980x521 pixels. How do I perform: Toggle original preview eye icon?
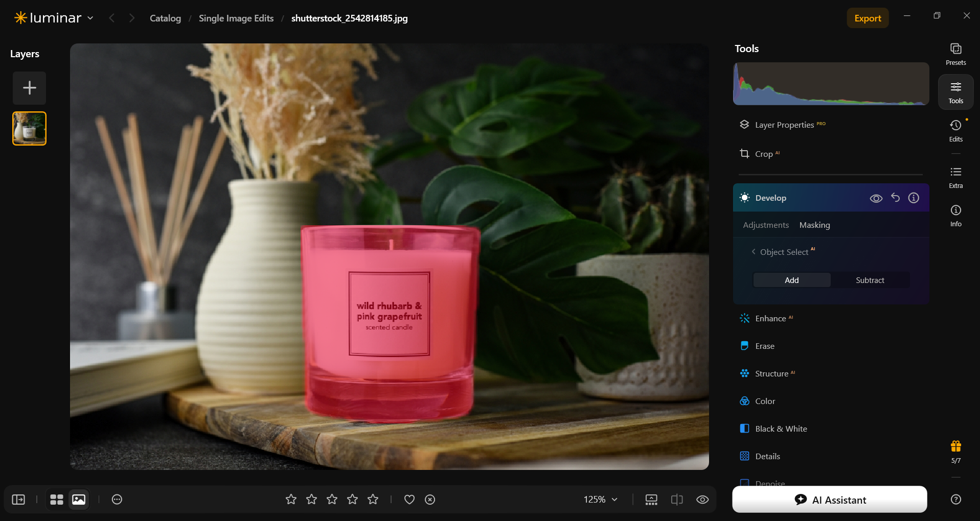click(x=702, y=500)
